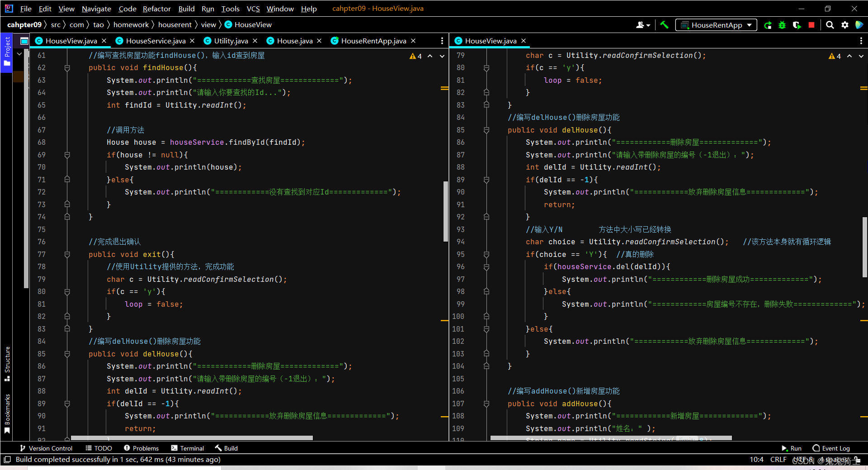This screenshot has height=470, width=868.
Task: Click the cahpter09 root breadcrumb
Action: click(x=24, y=25)
